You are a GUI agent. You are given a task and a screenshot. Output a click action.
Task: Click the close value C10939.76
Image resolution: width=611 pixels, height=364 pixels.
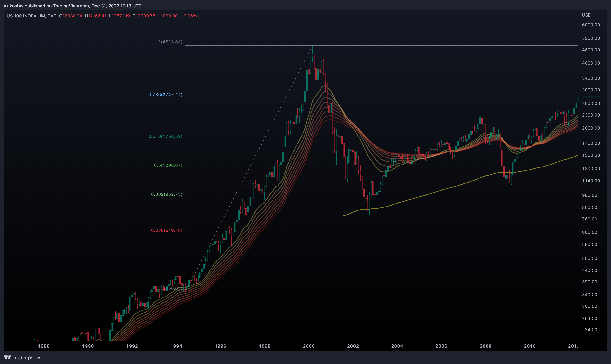coord(144,16)
